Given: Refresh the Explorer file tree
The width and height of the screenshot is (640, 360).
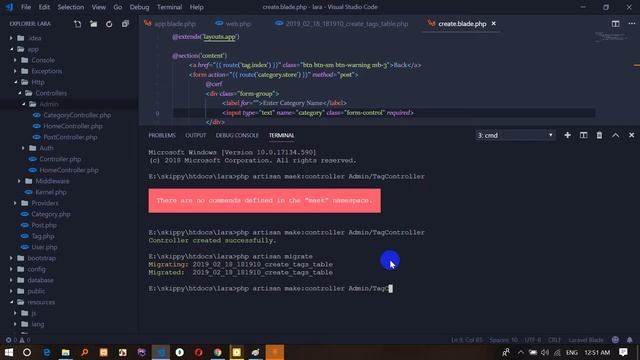Looking at the screenshot, I should [109, 24].
